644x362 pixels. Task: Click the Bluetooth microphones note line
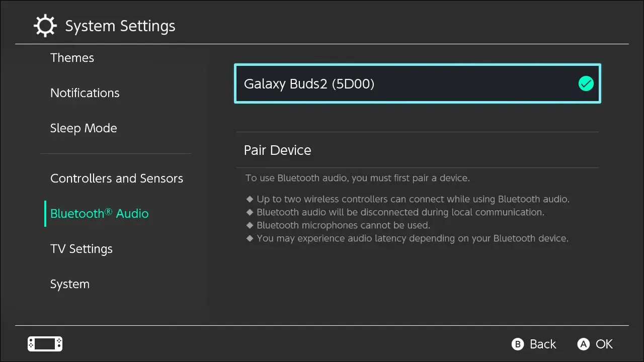(x=343, y=225)
